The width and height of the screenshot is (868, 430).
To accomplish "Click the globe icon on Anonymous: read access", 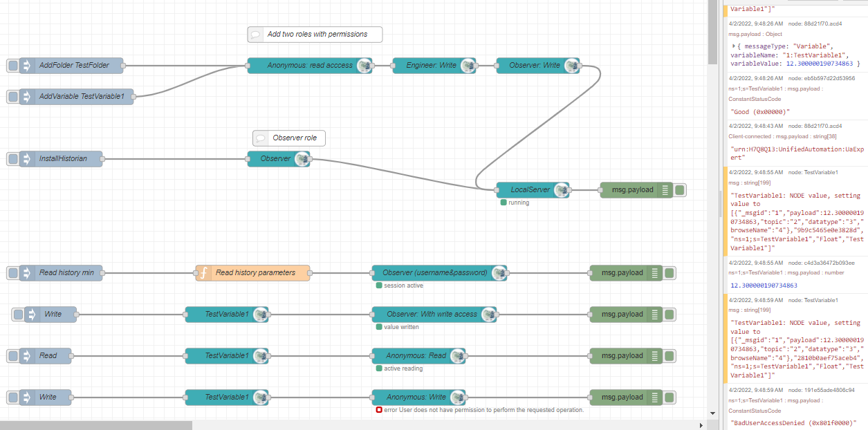I will click(362, 65).
